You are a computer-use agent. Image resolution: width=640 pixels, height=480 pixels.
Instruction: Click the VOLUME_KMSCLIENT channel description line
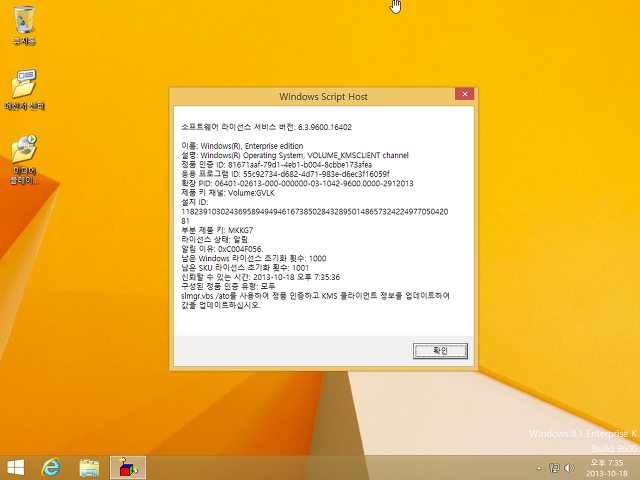(295, 155)
